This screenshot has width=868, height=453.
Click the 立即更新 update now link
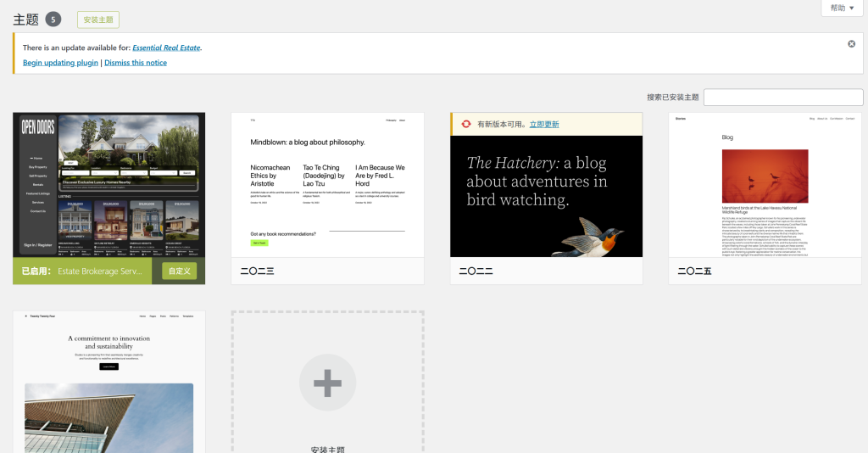(x=544, y=124)
